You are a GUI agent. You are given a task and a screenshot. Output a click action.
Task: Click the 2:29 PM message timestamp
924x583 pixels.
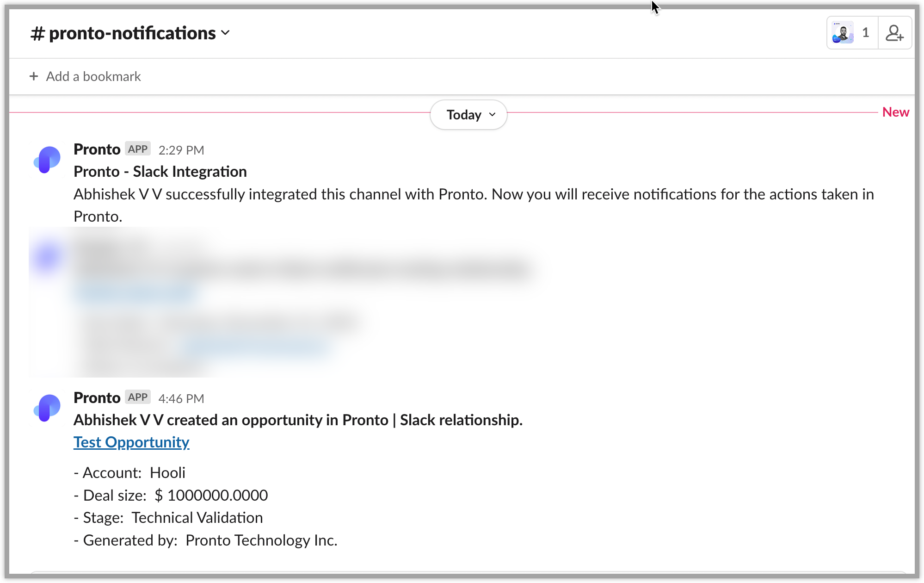click(x=181, y=150)
